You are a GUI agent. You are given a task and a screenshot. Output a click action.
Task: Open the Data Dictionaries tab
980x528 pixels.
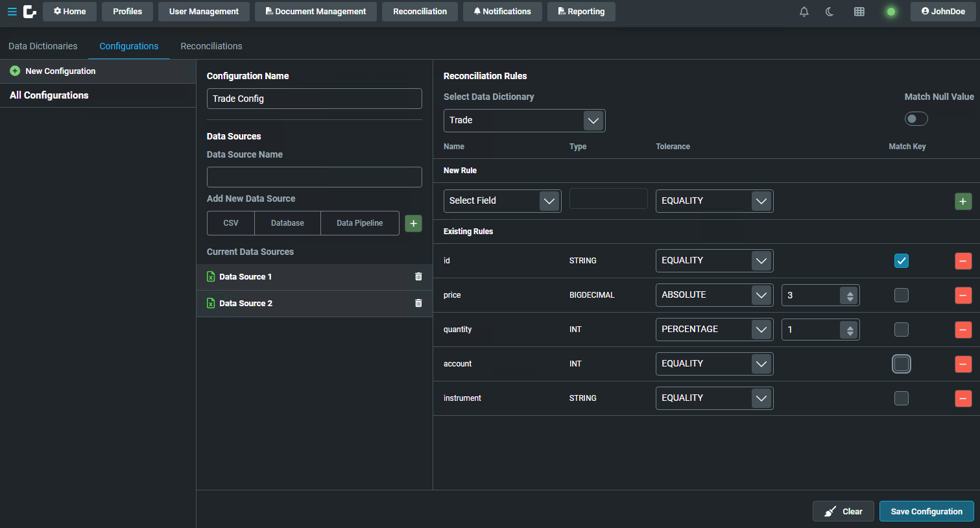click(x=43, y=46)
